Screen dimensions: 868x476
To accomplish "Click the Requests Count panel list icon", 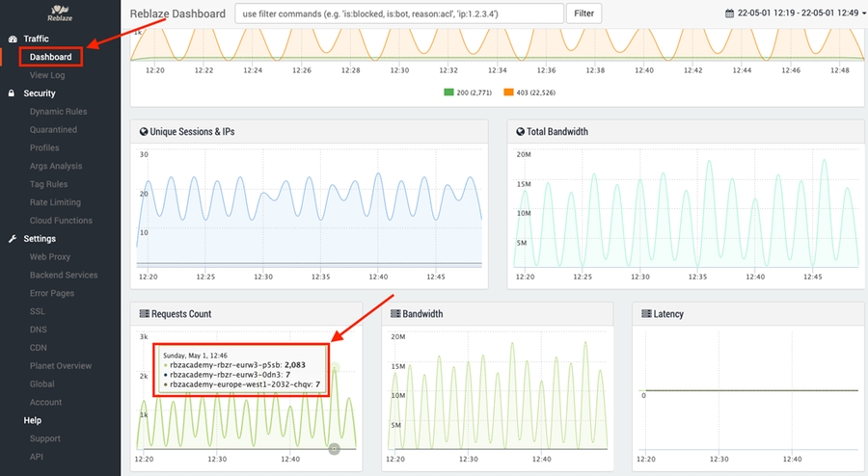I will 144,314.
